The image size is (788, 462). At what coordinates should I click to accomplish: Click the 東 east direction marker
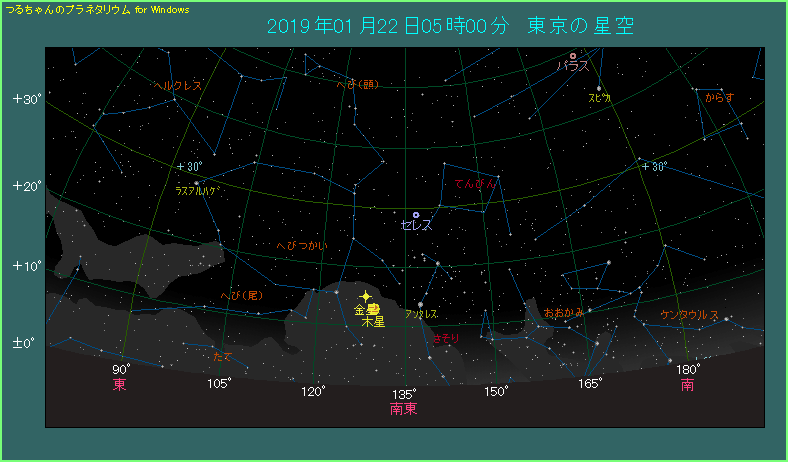[x=119, y=385]
